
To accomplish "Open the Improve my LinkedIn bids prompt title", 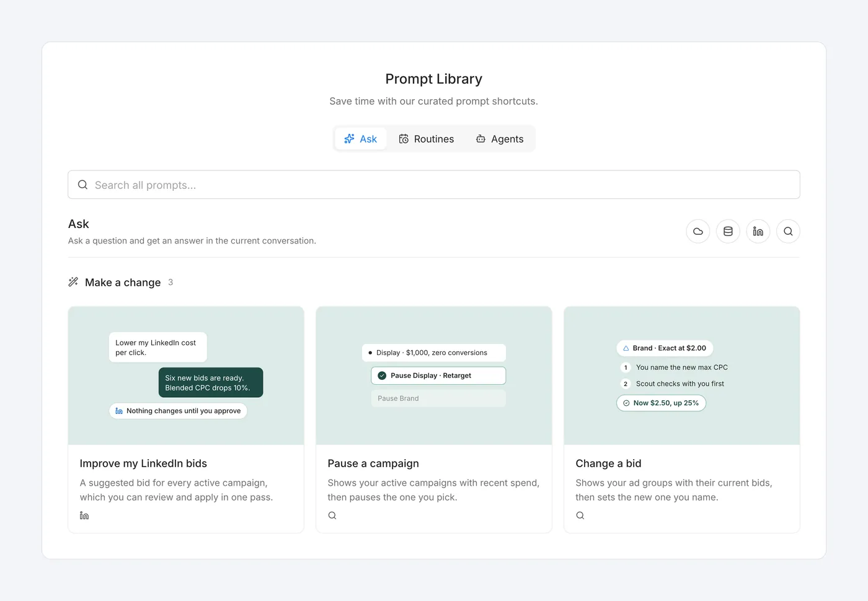I will [x=143, y=463].
